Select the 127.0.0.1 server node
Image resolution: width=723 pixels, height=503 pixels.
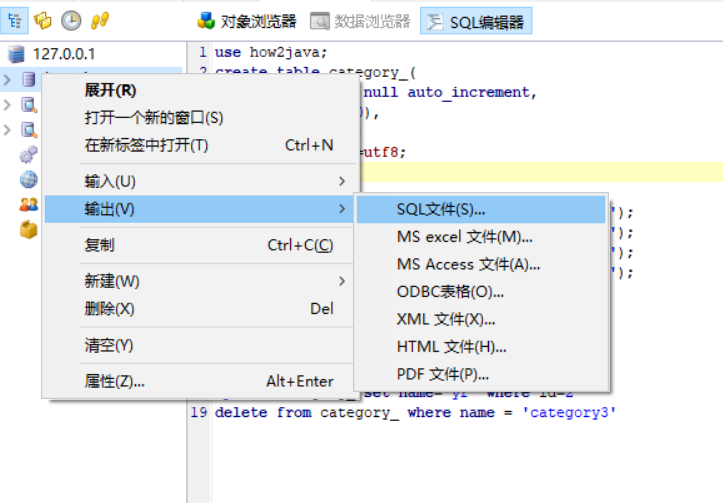click(64, 54)
